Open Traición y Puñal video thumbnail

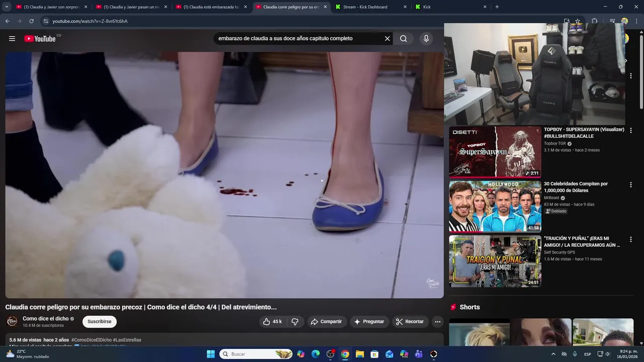tap(495, 261)
